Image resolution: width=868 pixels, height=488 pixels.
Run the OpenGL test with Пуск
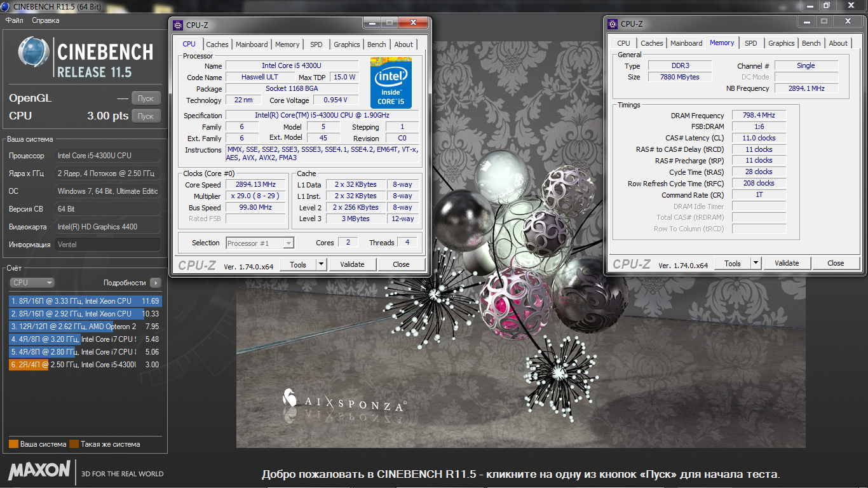[146, 98]
